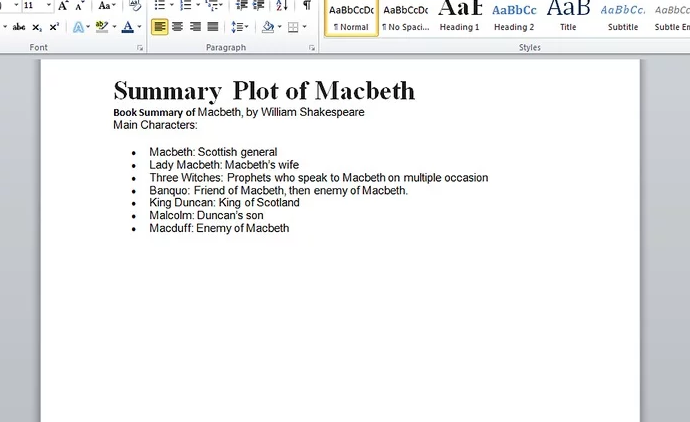The image size is (690, 422).
Task: Click bullet 'Malcolm: Duncan's son'
Action: [x=206, y=215]
